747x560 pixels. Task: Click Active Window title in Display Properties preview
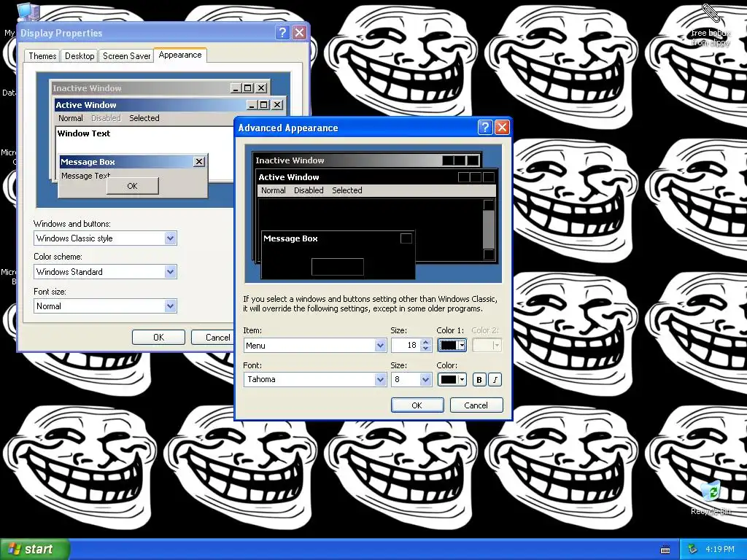[86, 105]
